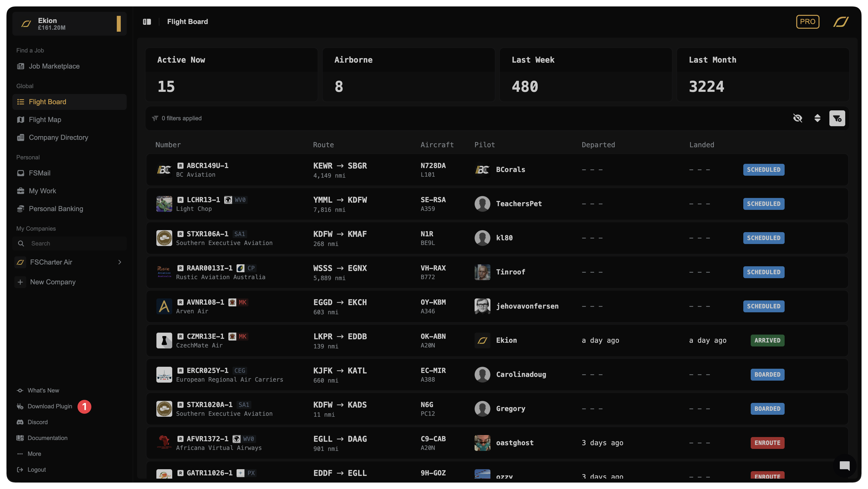The image size is (868, 489).
Task: Go to Company Directory
Action: click(58, 138)
